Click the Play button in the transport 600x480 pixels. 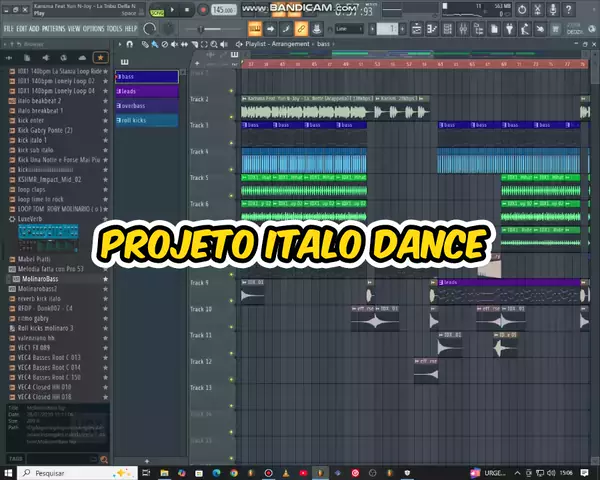click(x=173, y=9)
